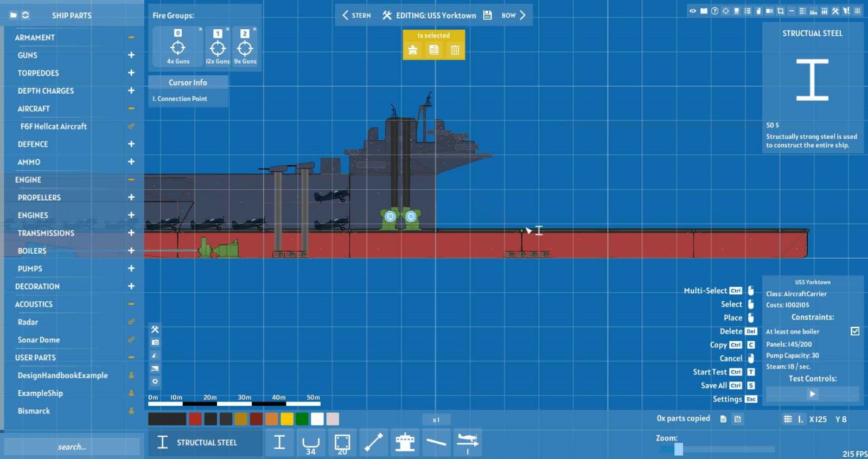Viewport: 868px width, 459px height.
Task: Expand the GUNS category
Action: point(131,55)
